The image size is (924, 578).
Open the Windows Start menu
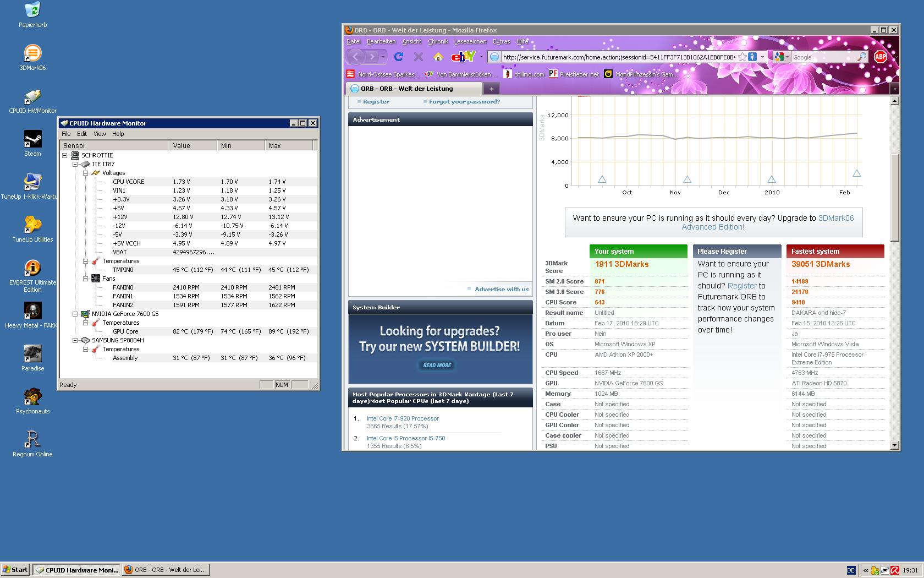coord(15,570)
